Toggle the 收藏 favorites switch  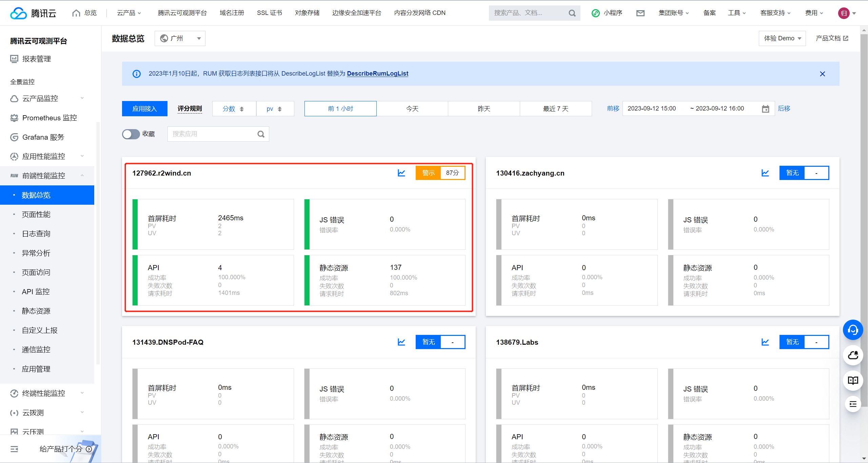click(131, 134)
